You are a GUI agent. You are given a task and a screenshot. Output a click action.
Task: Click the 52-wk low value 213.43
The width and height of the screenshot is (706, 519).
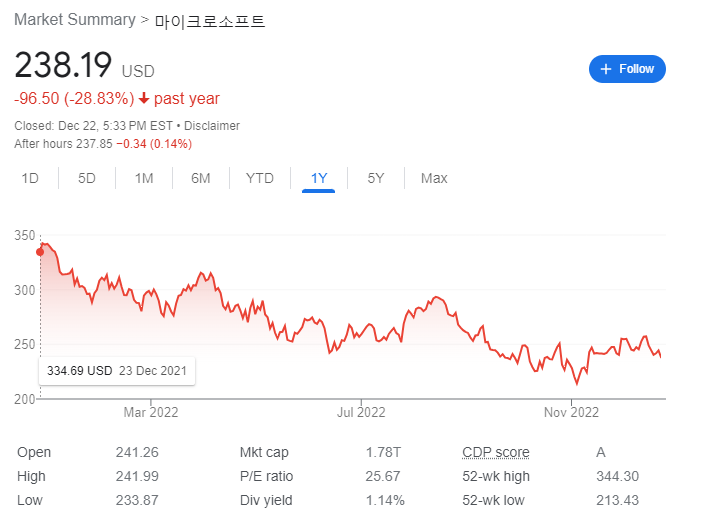pos(617,500)
